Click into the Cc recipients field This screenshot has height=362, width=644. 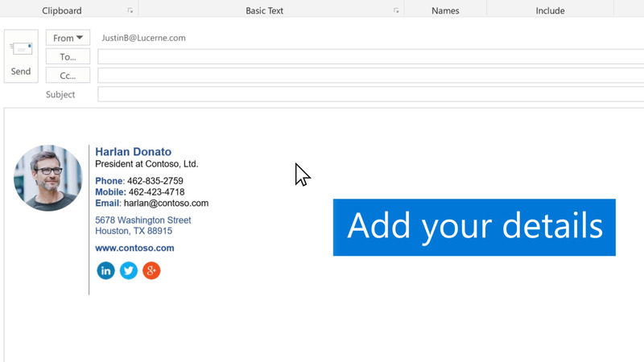click(x=370, y=76)
